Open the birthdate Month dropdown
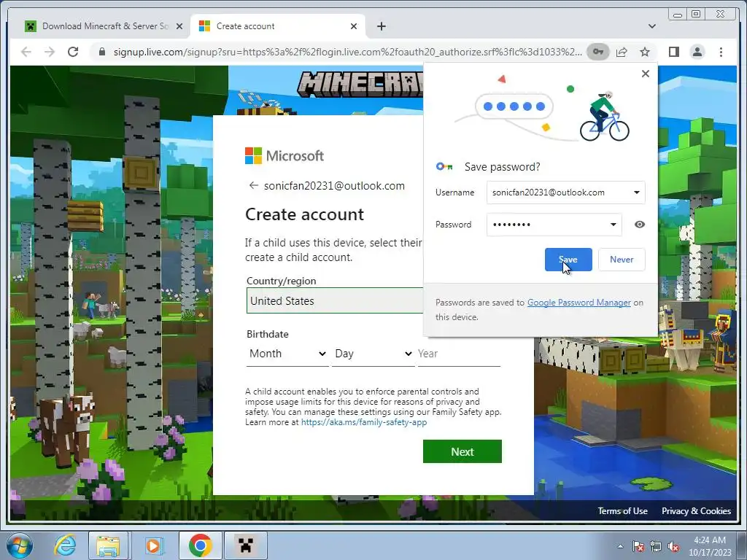 click(287, 354)
